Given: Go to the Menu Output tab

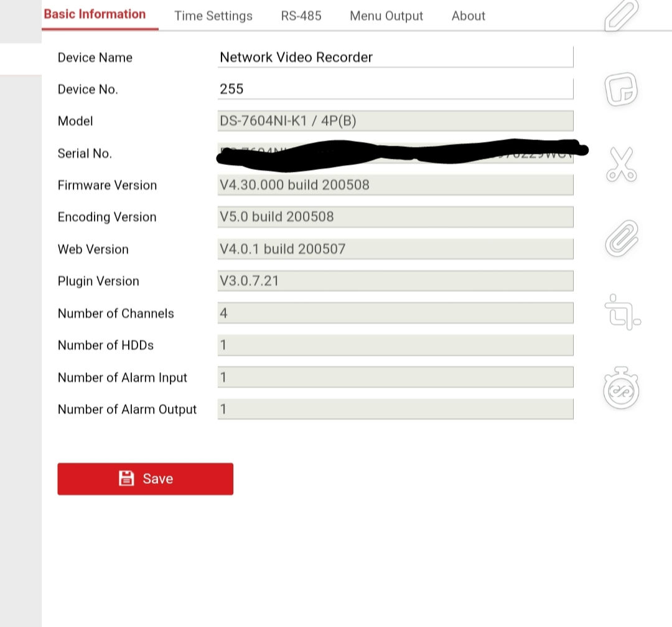Looking at the screenshot, I should click(386, 16).
